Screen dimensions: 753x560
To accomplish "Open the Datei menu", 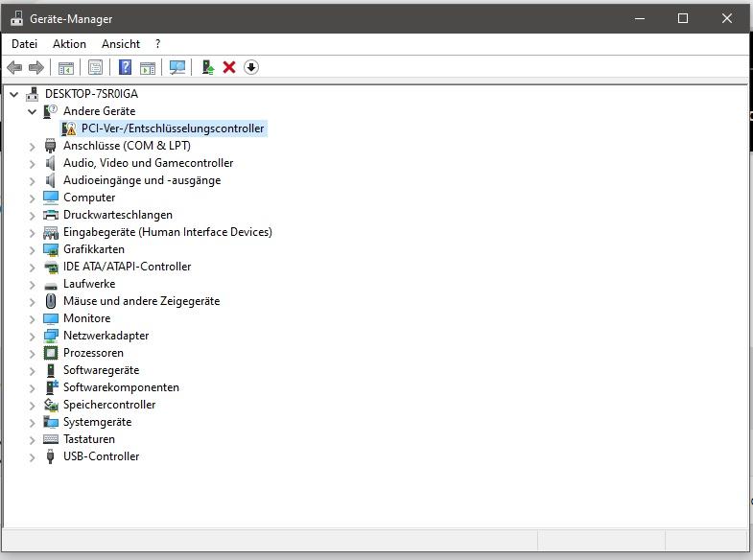I will tap(25, 44).
